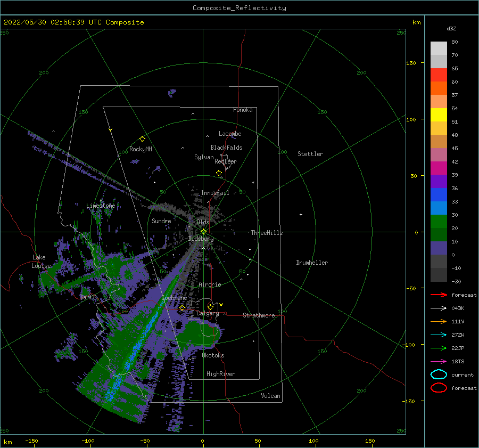
Task: Click the Vulcan label
Action: (270, 396)
